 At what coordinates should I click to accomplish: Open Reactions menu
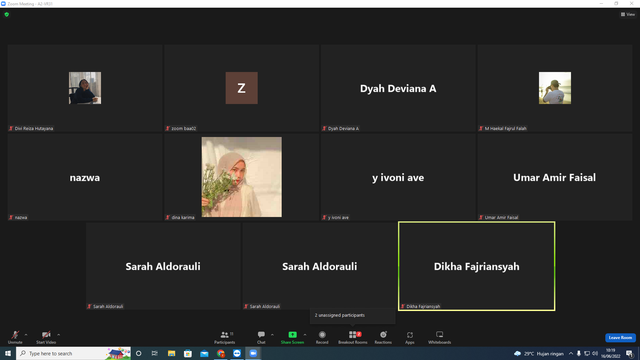click(x=383, y=338)
